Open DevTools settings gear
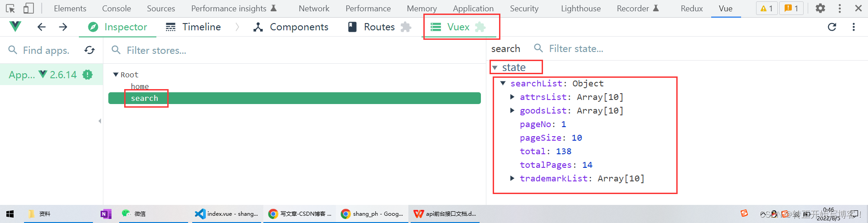Screen dimensions: 868x223 tap(820, 8)
